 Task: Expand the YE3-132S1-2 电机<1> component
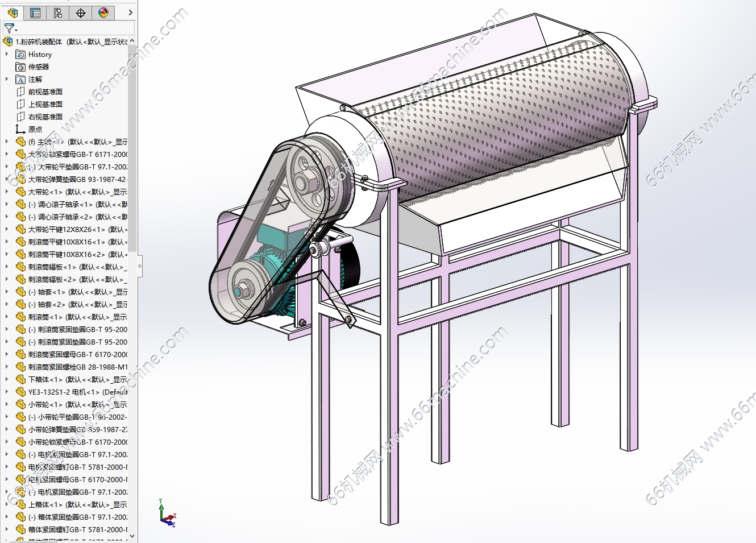click(7, 392)
